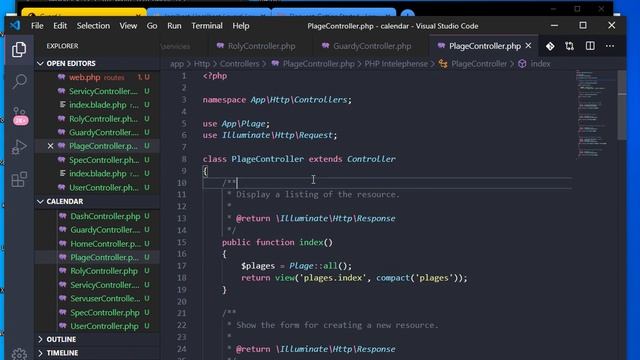Close PlageController.php in Open Editors list
This screenshot has width=640, height=360.
coord(50,146)
